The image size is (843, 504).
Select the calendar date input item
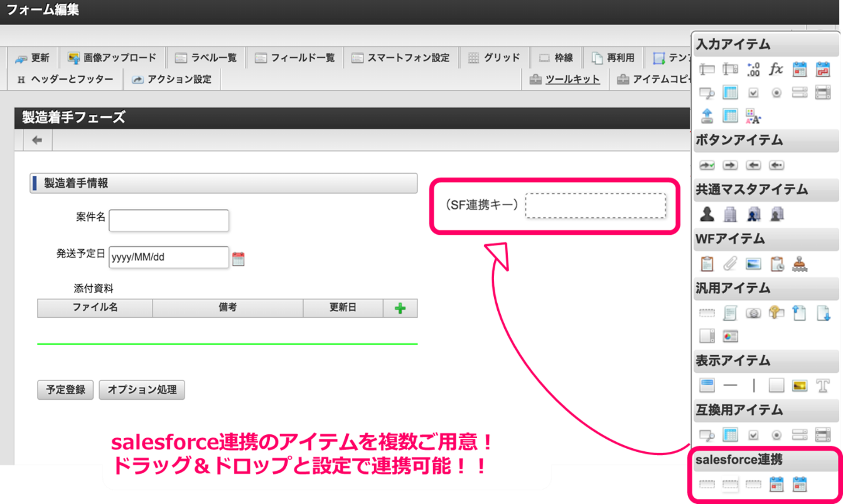[x=799, y=69]
